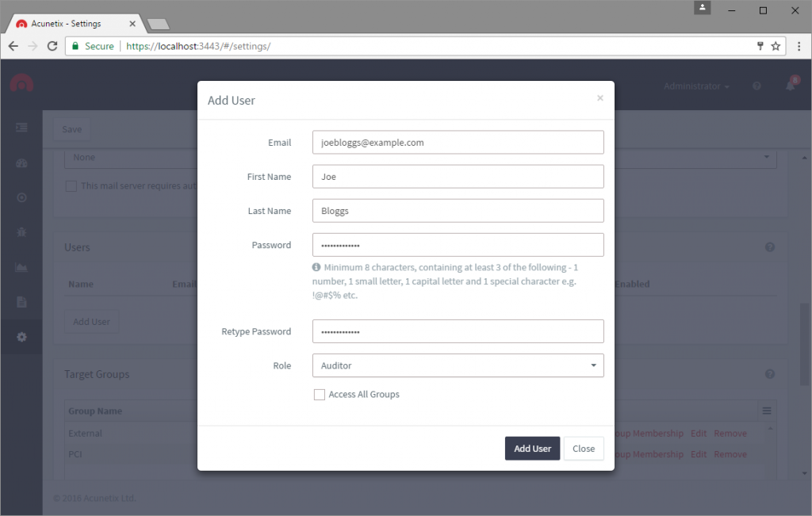Open a new browser tab
This screenshot has height=516, width=812.
point(158,25)
